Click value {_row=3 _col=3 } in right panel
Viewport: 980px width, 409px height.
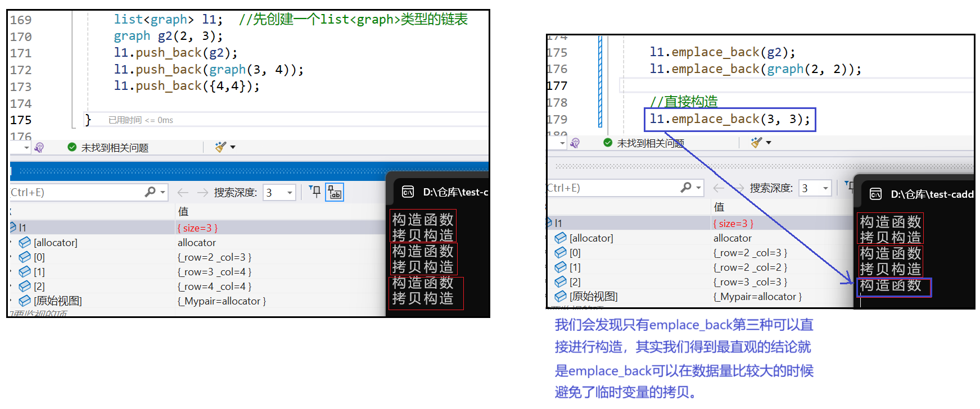click(750, 281)
